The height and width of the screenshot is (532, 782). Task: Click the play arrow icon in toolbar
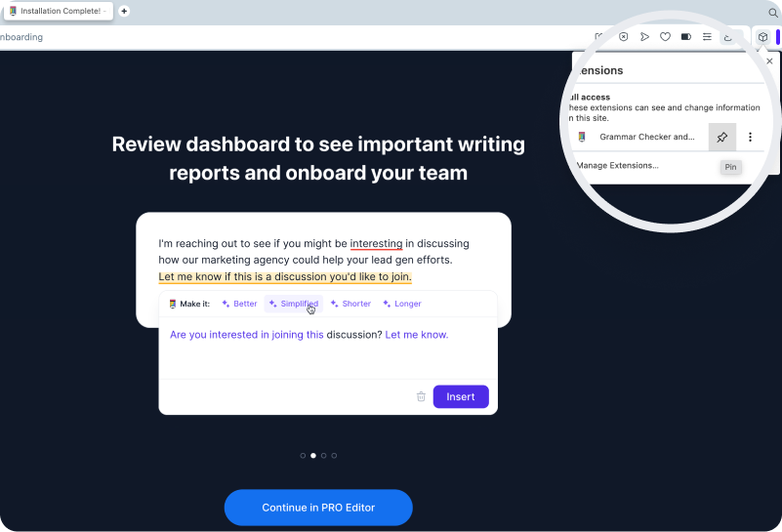click(644, 37)
